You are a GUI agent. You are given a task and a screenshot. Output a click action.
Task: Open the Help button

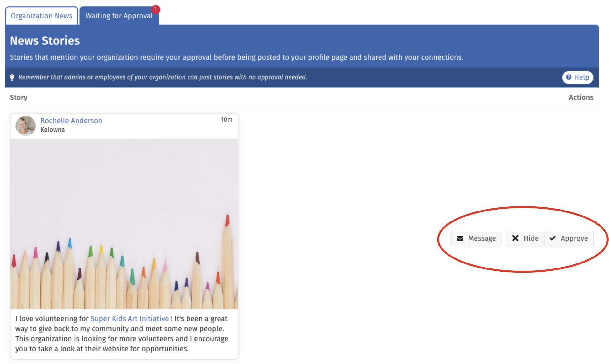pyautogui.click(x=578, y=77)
